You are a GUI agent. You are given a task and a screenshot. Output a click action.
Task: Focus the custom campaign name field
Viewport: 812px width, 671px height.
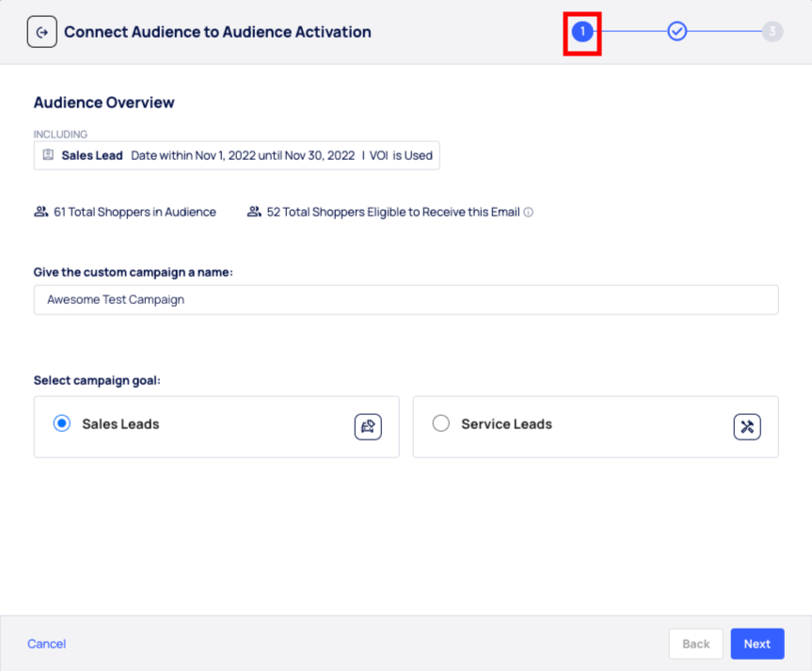pyautogui.click(x=406, y=300)
